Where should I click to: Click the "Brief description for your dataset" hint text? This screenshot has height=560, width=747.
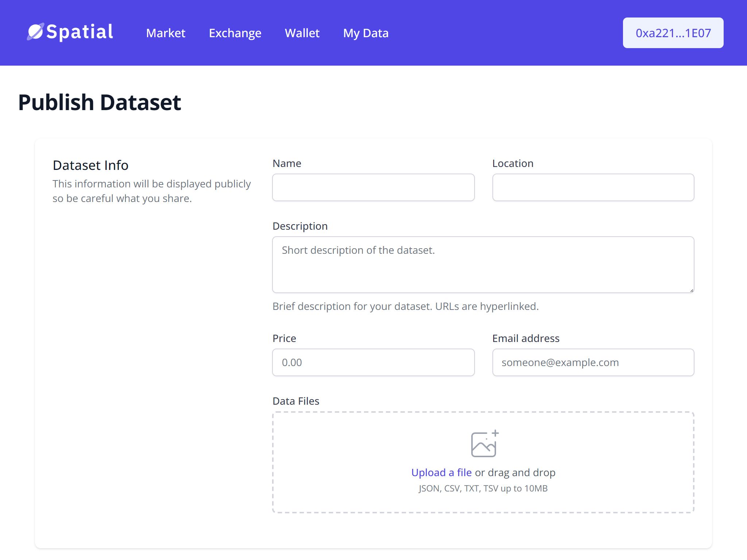tap(405, 306)
